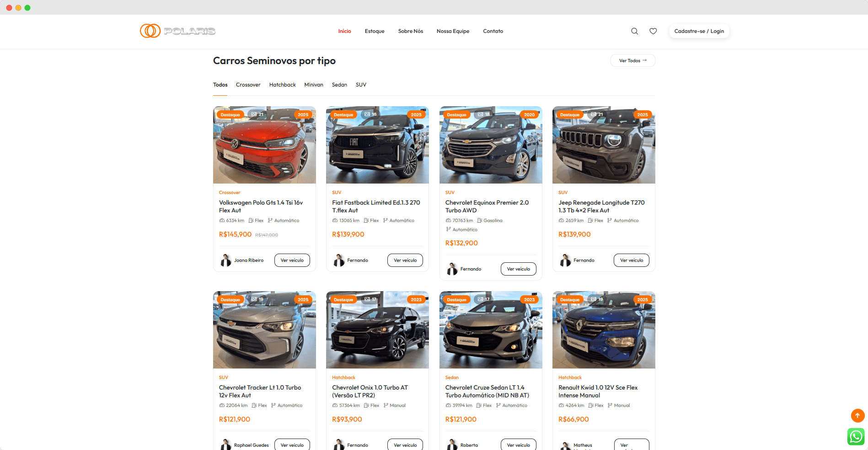
Task: Click Joana Ribeiro's seller avatar
Action: click(226, 260)
